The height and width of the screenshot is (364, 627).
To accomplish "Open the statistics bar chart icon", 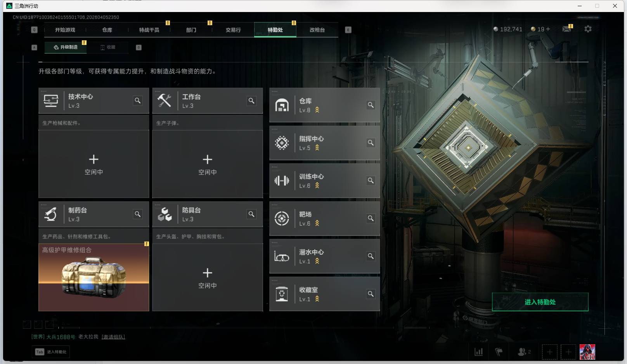I will pyautogui.click(x=479, y=352).
